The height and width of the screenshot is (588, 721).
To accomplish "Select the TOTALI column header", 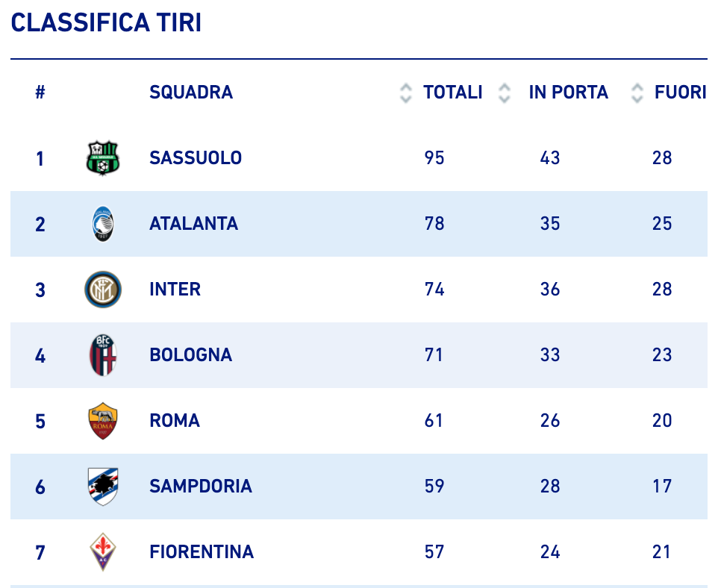I will (x=453, y=93).
